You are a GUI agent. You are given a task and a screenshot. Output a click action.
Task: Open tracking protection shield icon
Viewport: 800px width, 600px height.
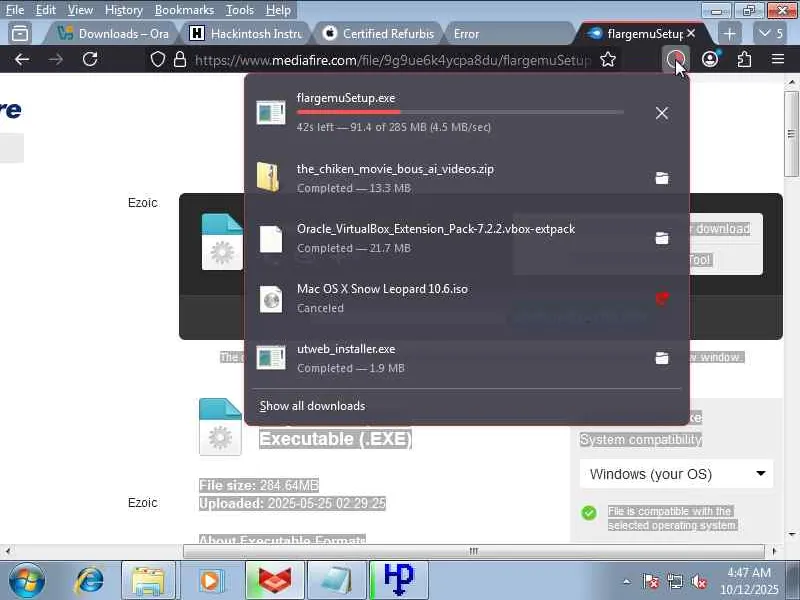coord(158,60)
